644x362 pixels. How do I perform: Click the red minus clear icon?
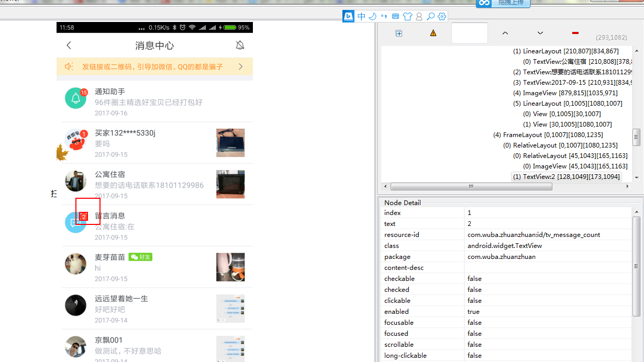[575, 33]
